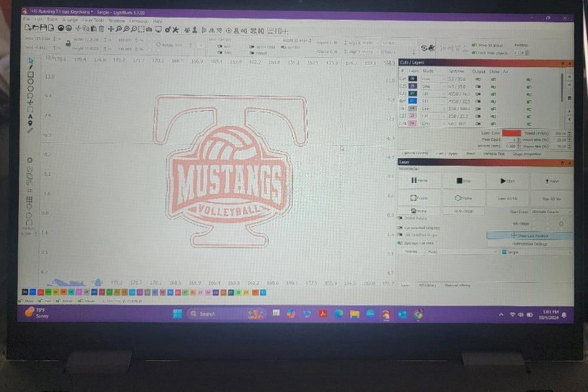
Task: Open Mode dropdown for layer 27
Action: 433,94
